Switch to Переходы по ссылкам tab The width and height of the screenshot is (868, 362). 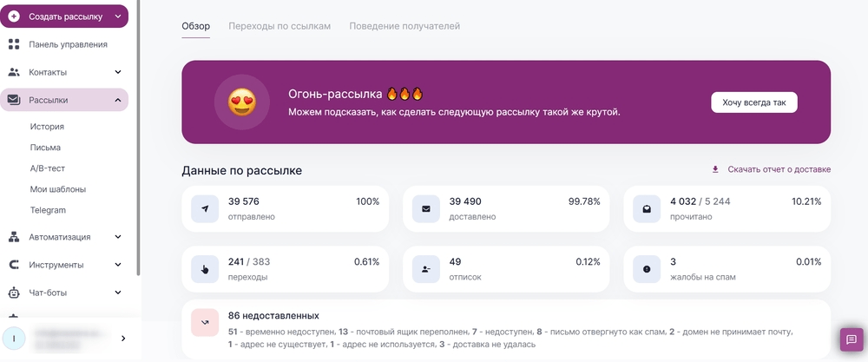coord(279,26)
